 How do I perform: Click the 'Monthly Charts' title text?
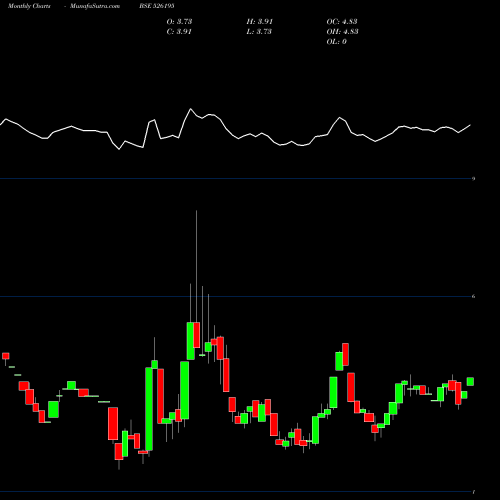tap(29, 6)
